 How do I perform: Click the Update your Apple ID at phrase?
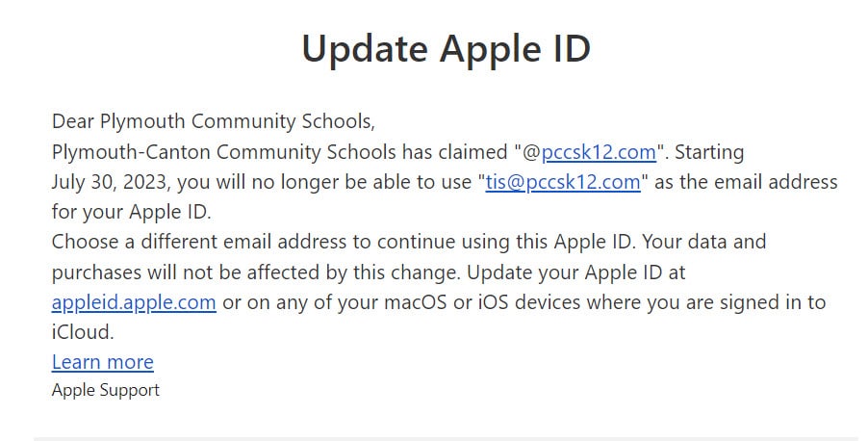click(x=575, y=272)
